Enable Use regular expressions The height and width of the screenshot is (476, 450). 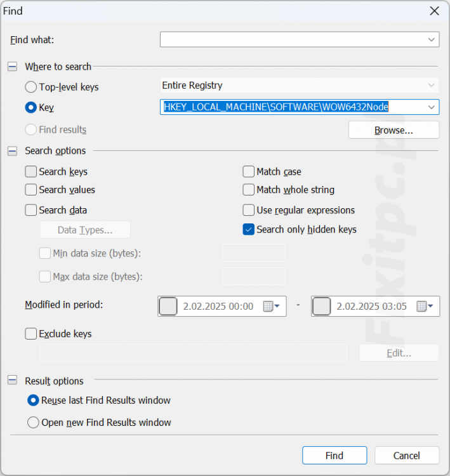click(249, 210)
